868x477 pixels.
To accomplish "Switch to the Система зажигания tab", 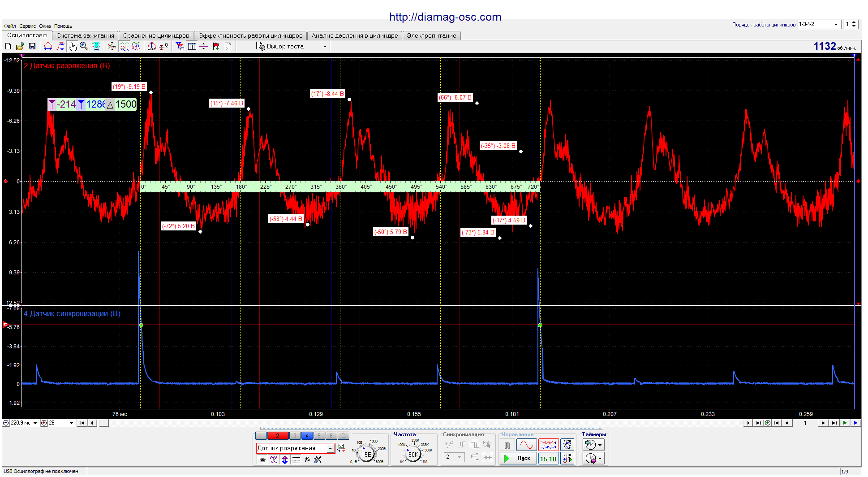I will click(x=85, y=35).
